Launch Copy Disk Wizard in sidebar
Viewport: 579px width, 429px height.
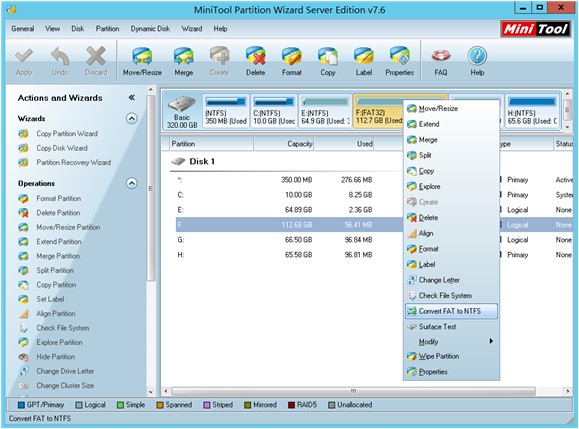click(x=62, y=148)
